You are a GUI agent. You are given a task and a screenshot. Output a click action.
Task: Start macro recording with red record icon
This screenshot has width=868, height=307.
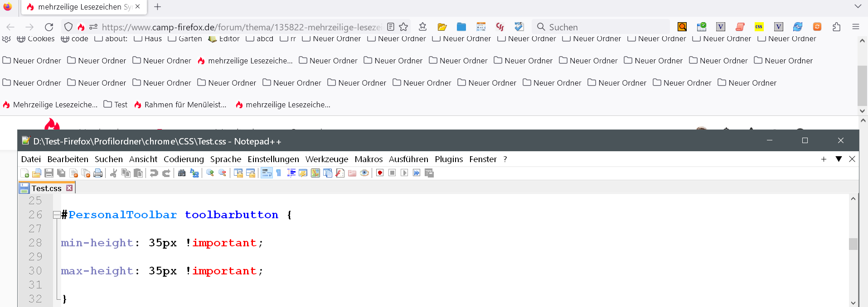[x=380, y=173]
